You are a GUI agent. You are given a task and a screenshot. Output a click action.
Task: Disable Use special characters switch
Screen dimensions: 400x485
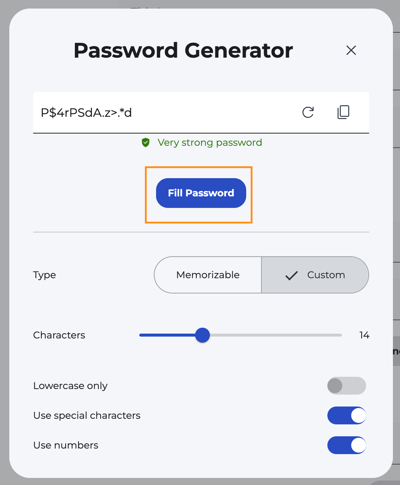pyautogui.click(x=346, y=415)
